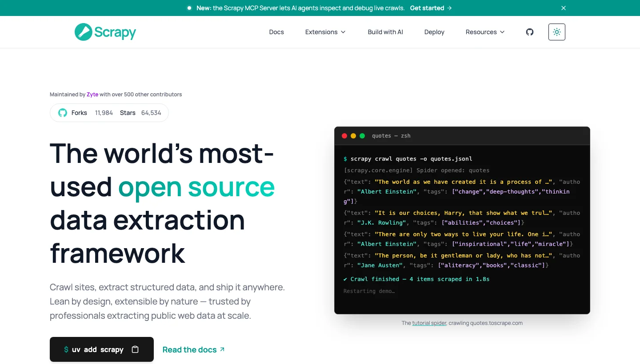
Task: Click the uv add scrapy install button
Action: [x=102, y=349]
